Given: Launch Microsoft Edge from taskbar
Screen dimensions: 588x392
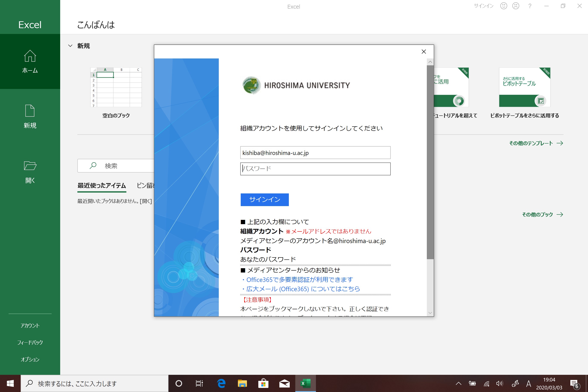Looking at the screenshot, I should 221,383.
